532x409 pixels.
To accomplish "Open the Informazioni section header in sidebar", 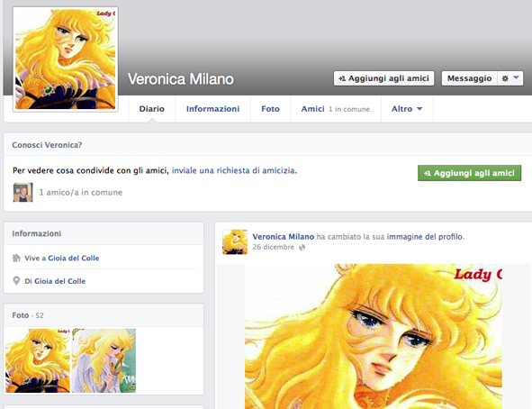I will click(37, 233).
